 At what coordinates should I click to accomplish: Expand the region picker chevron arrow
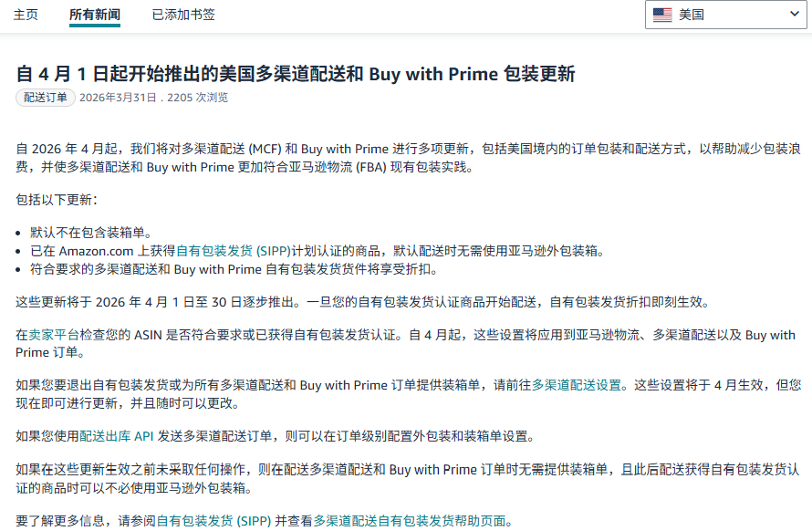coord(793,14)
